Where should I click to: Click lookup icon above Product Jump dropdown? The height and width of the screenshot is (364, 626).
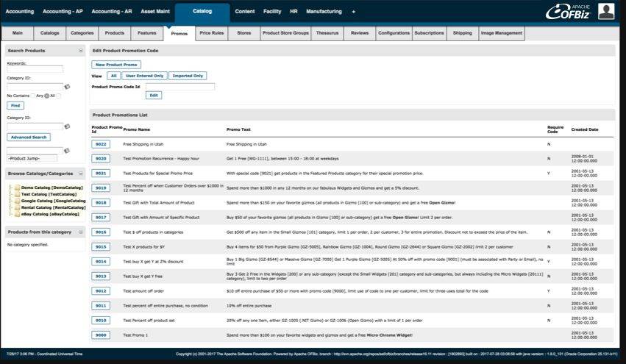coord(67,150)
